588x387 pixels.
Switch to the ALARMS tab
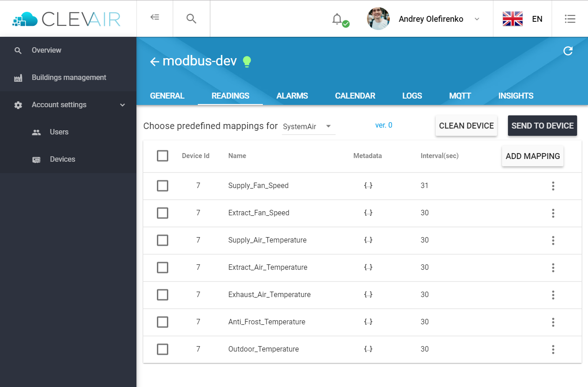tap(292, 96)
